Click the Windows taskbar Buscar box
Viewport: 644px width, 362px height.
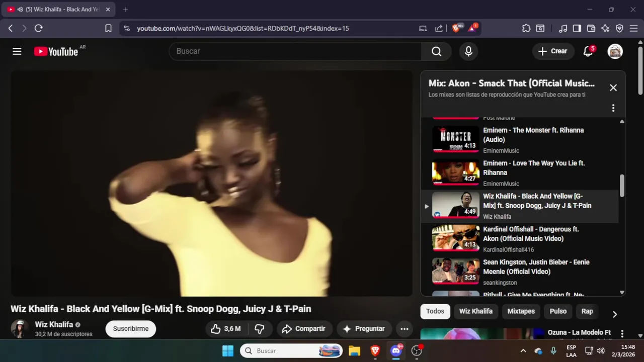[291, 351]
